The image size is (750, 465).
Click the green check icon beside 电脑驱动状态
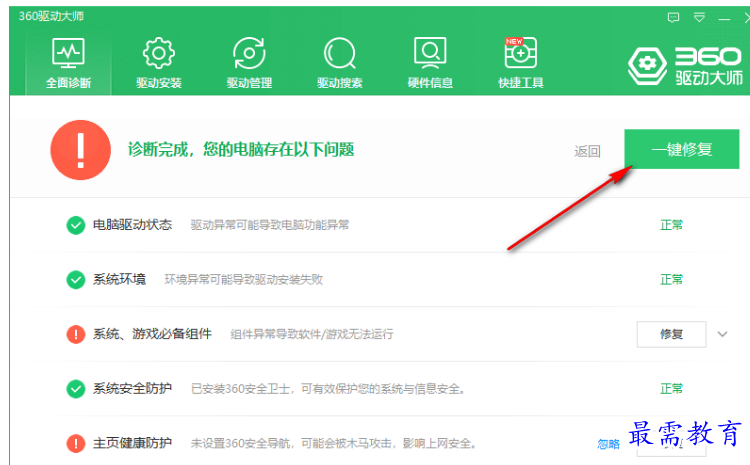76,225
